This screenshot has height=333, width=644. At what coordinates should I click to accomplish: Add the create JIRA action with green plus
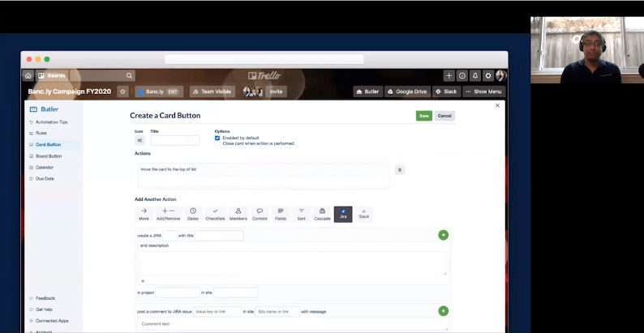[443, 235]
